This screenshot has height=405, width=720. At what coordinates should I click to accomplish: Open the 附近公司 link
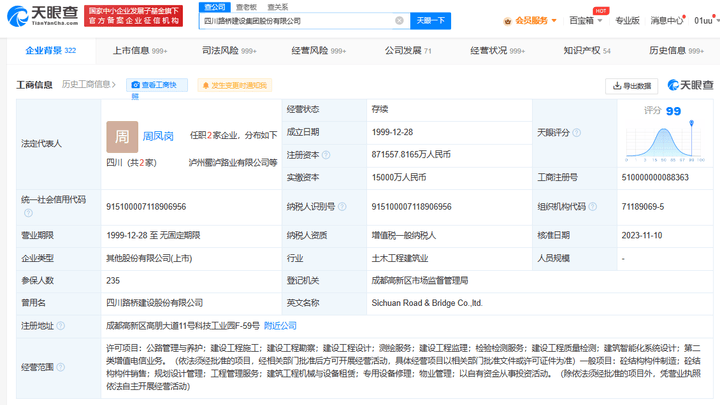tap(280, 326)
